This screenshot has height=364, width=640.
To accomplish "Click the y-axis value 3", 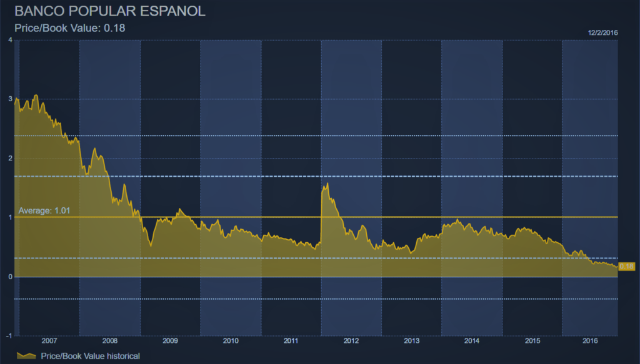I will [x=10, y=99].
